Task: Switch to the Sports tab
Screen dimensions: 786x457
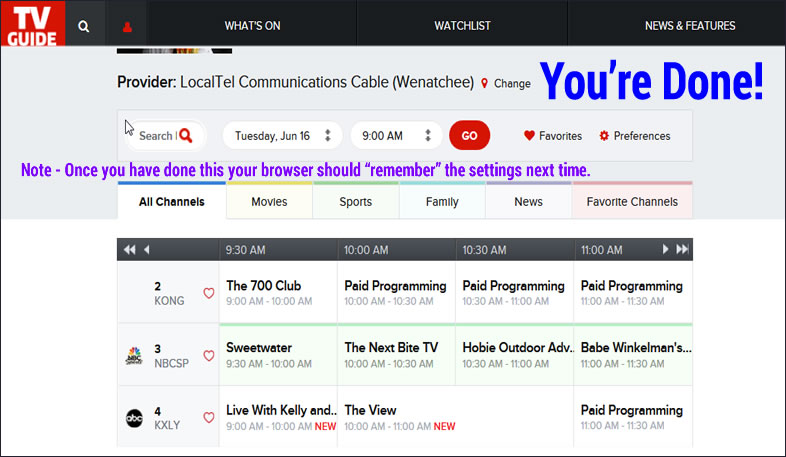Action: tap(355, 201)
